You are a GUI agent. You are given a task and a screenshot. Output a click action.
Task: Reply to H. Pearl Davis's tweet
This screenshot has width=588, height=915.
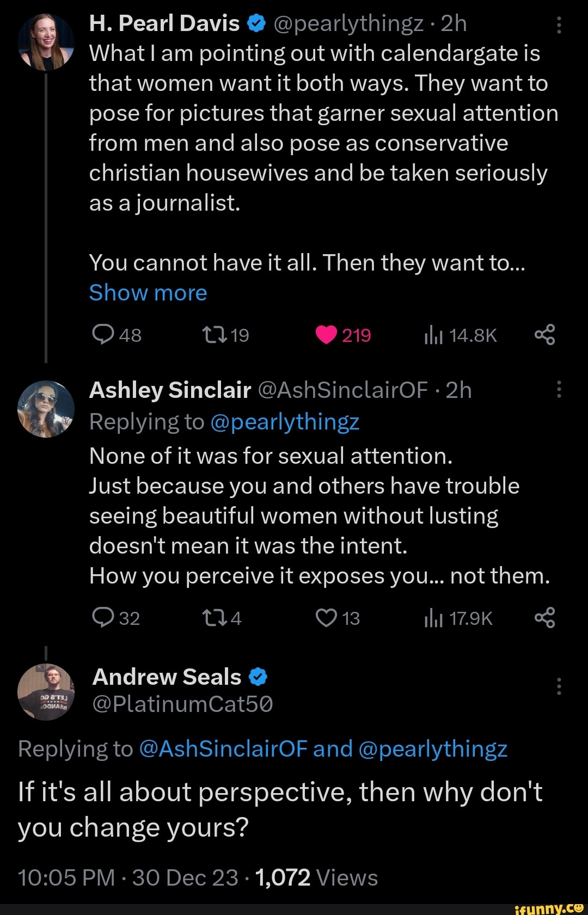pos(103,335)
